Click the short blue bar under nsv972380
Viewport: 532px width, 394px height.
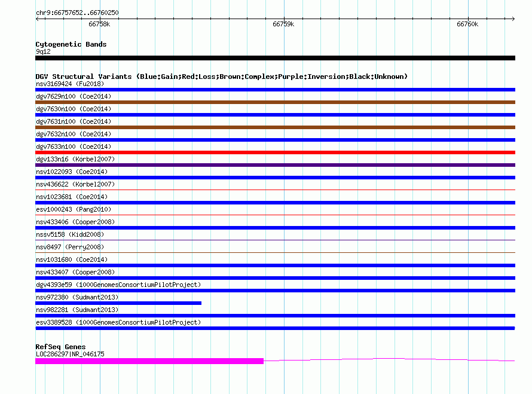(x=118, y=303)
